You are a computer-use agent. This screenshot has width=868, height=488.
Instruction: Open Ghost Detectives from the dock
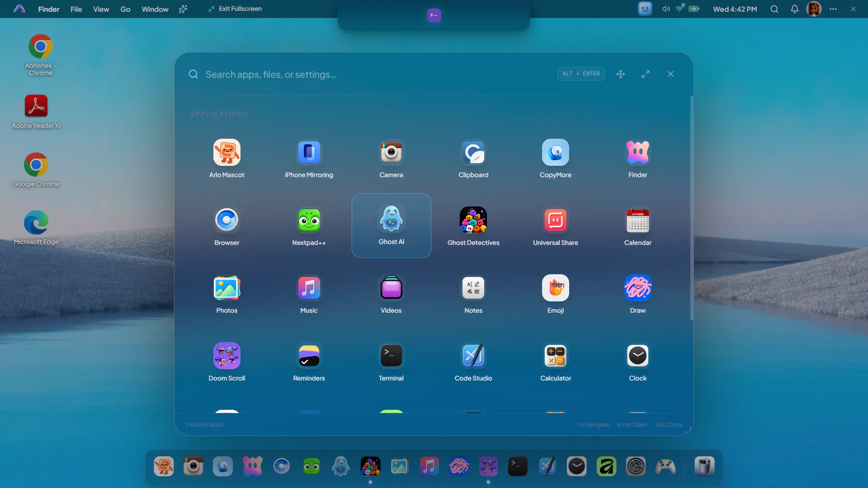tap(370, 466)
